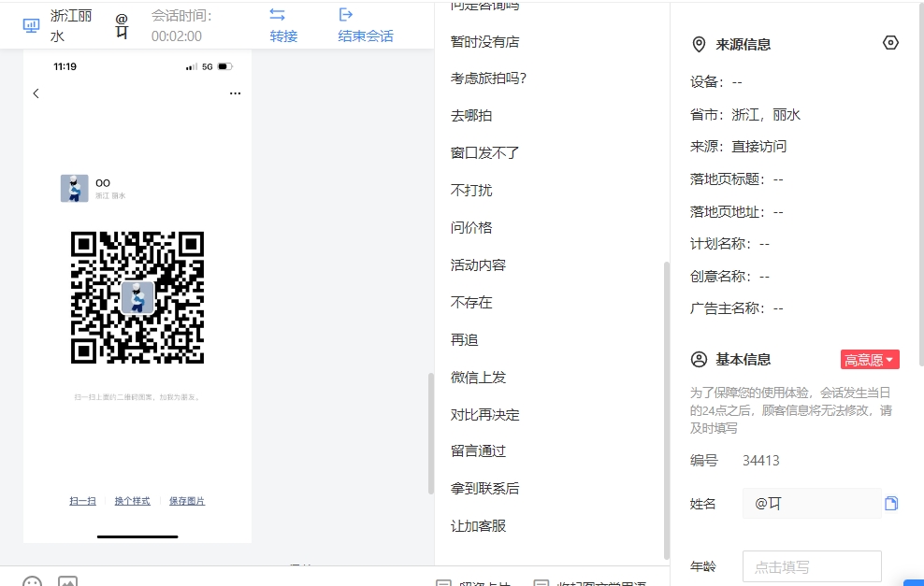924x586 pixels.
Task: Click the visitor name 浙江丽水 in header
Action: tap(71, 26)
